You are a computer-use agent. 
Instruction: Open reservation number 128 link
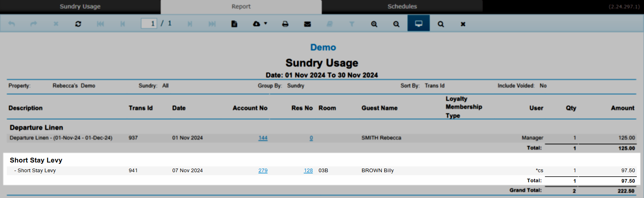(x=308, y=171)
